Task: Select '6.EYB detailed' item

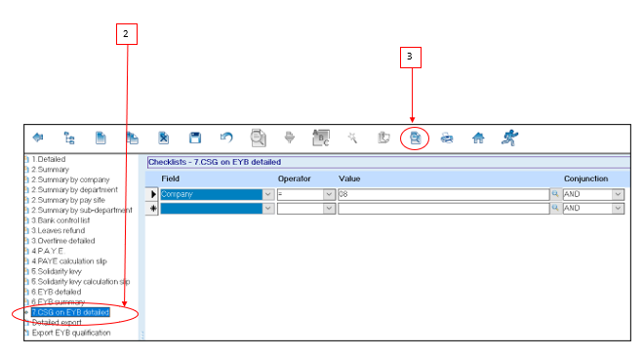Action: tap(57, 293)
